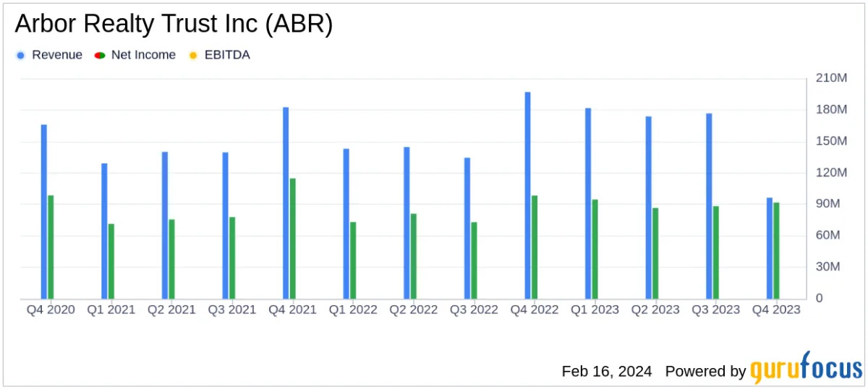Click the 210M y-axis label
This screenshot has height=389, width=868.
[831, 78]
